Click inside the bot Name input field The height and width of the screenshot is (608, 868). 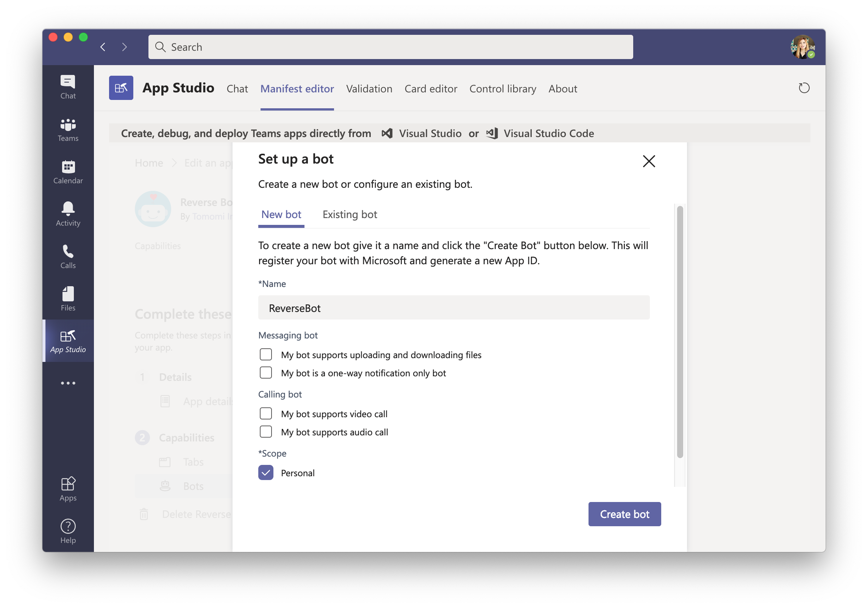coord(453,308)
